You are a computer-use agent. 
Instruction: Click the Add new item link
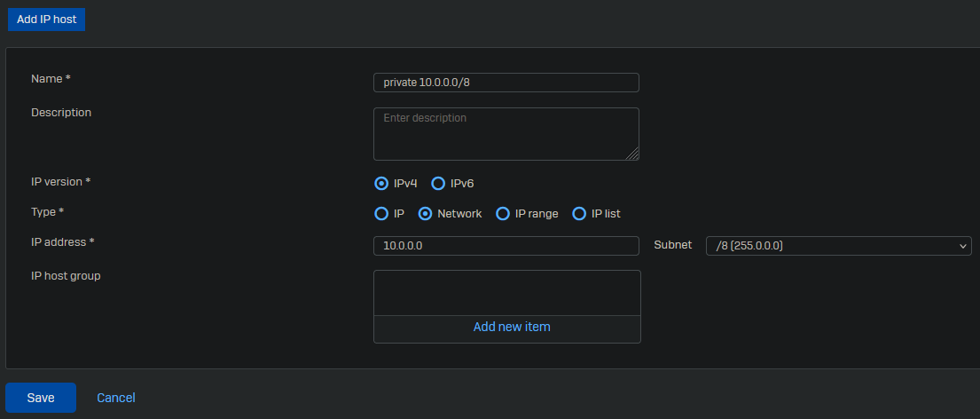point(512,328)
